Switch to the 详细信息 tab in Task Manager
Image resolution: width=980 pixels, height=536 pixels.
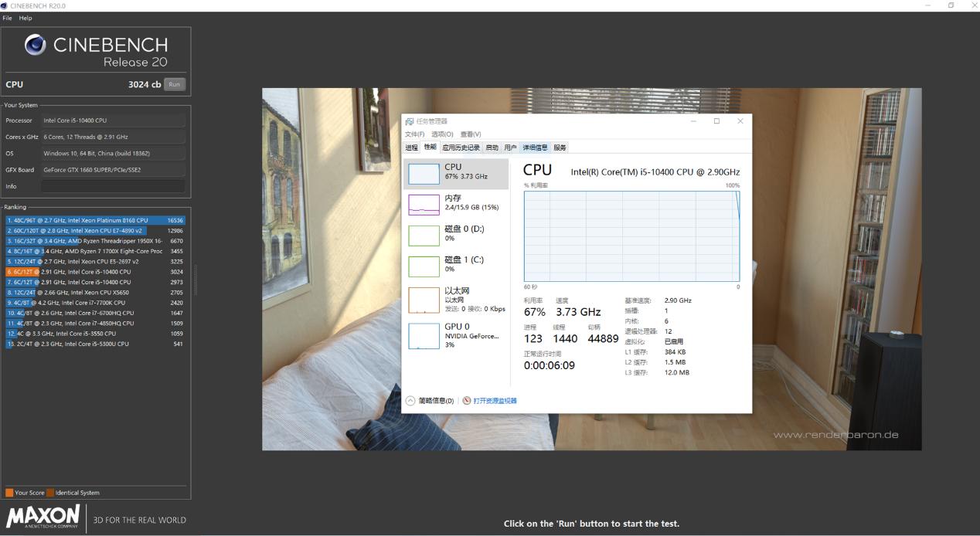click(x=535, y=148)
